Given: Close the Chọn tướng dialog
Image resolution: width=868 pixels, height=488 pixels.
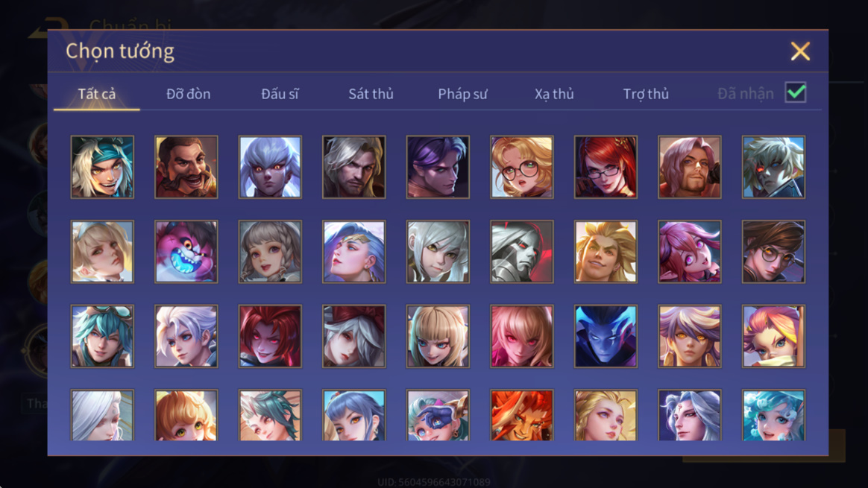Looking at the screenshot, I should [800, 51].
